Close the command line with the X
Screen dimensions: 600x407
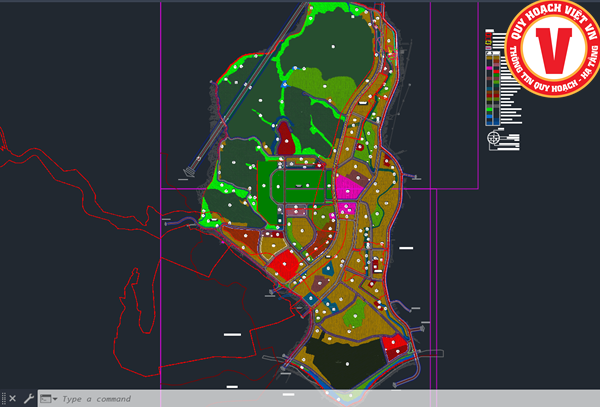coord(13,399)
